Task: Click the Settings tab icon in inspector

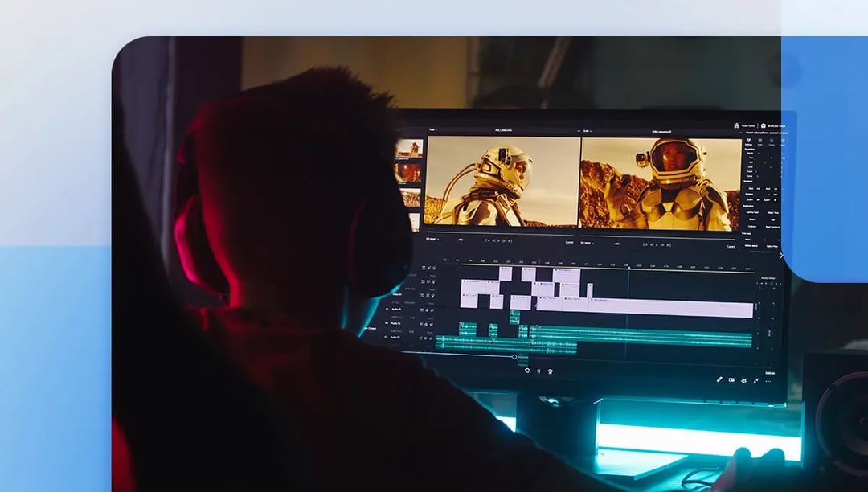Action: tap(748, 140)
